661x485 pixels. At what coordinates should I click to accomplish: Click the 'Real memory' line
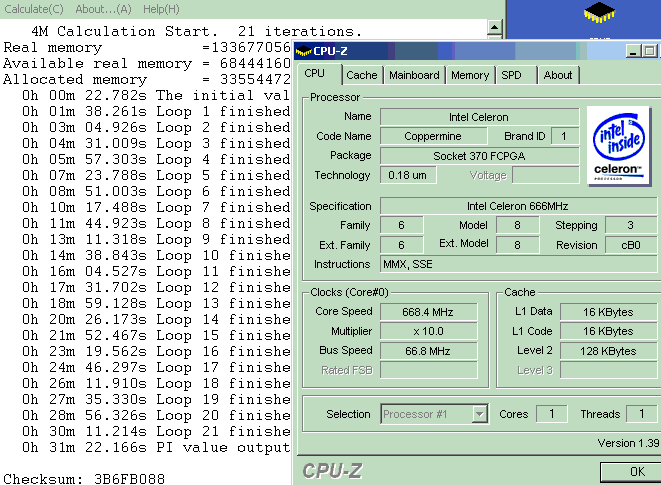(x=147, y=48)
